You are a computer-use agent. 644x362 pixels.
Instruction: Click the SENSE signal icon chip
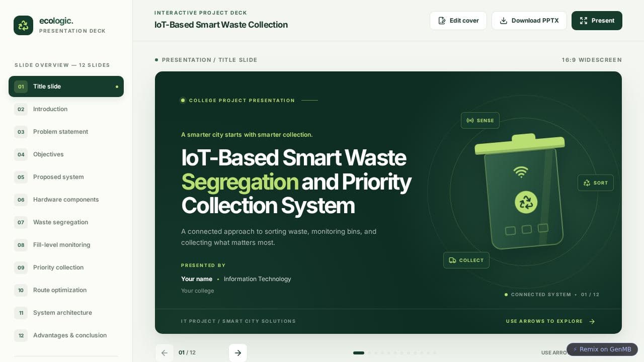click(480, 121)
